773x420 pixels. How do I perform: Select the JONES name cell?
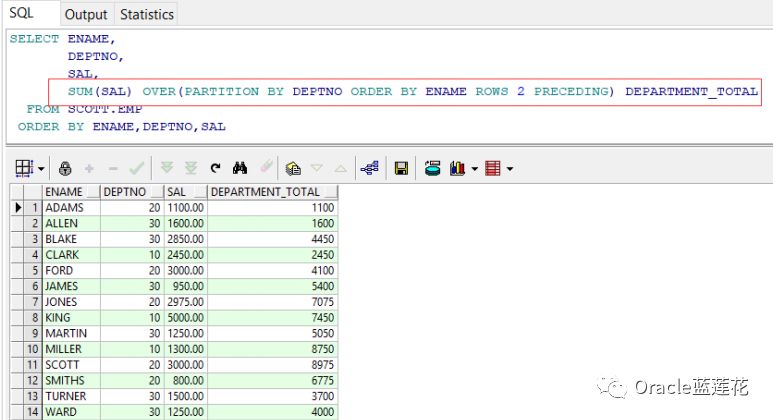[x=71, y=302]
